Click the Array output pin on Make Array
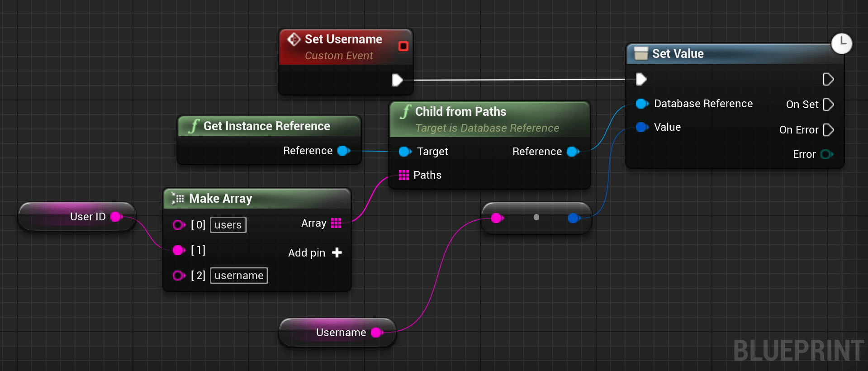The image size is (868, 371). (336, 223)
